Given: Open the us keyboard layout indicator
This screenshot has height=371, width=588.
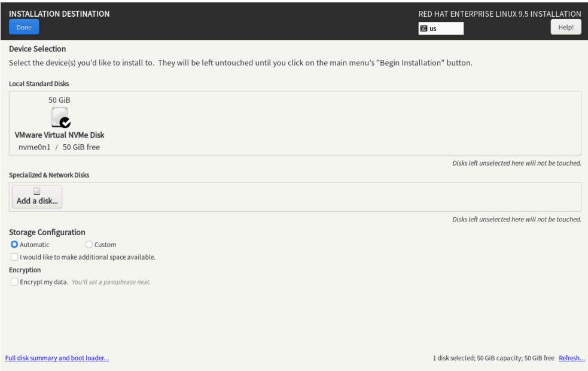Looking at the screenshot, I should pyautogui.click(x=441, y=29).
